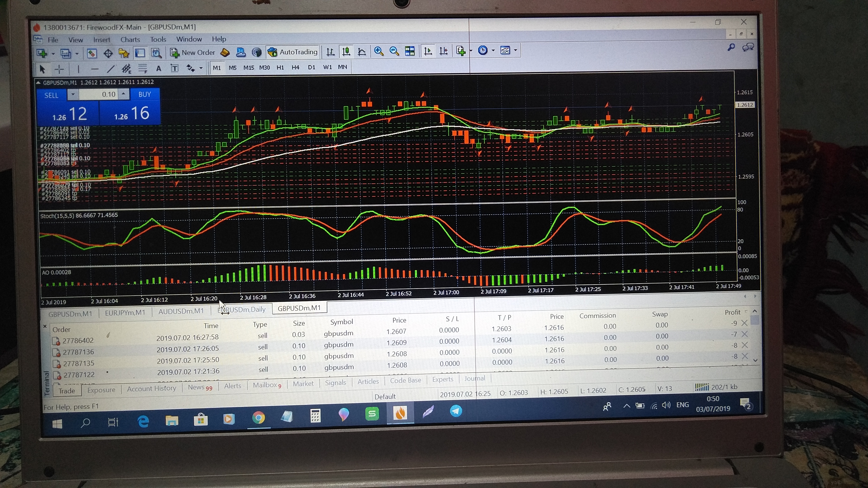Open the volume size dropdown arrow

[x=73, y=95]
